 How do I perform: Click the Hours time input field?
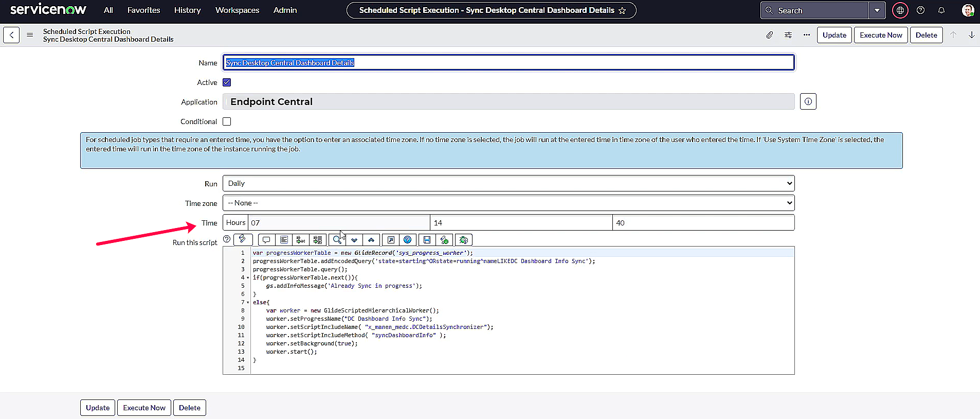(338, 223)
